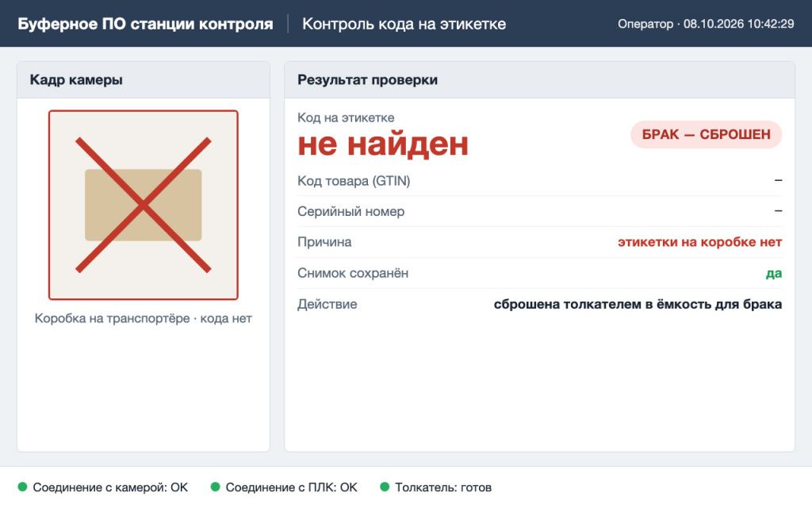Click the 'Действие' row label
Viewport: 812px width, 508px height.
point(327,304)
